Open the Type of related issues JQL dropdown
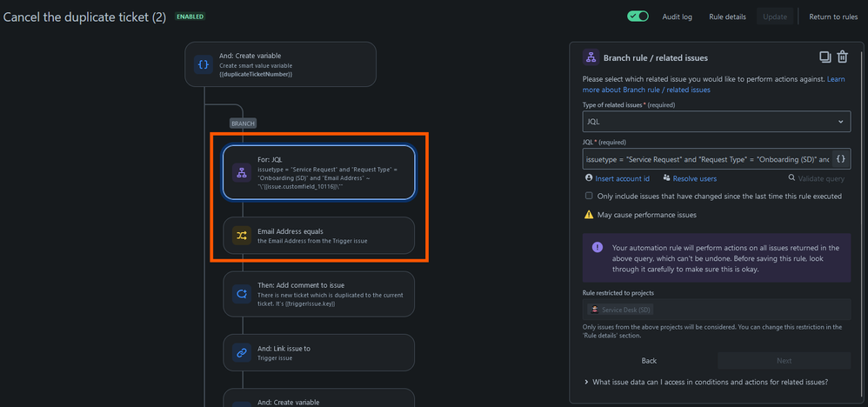Screen dimensions: 868x407 pos(717,121)
